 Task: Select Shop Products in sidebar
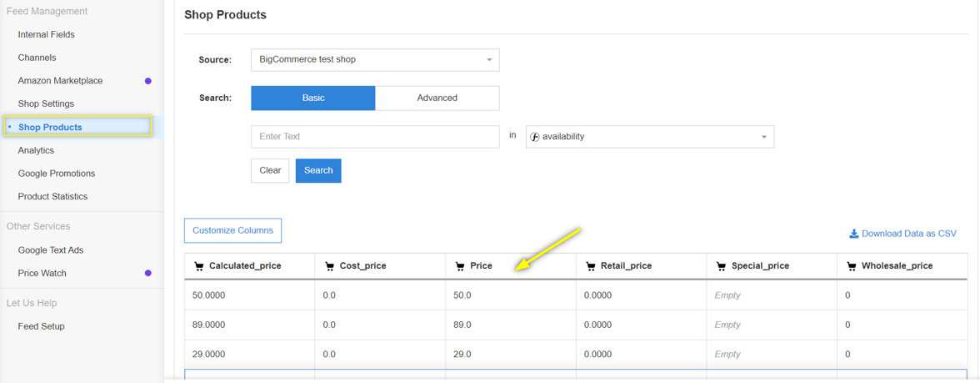(50, 127)
